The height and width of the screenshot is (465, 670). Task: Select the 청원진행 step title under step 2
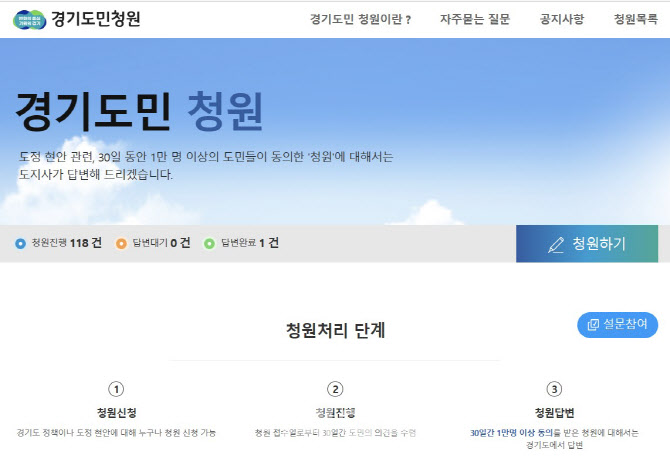point(335,413)
